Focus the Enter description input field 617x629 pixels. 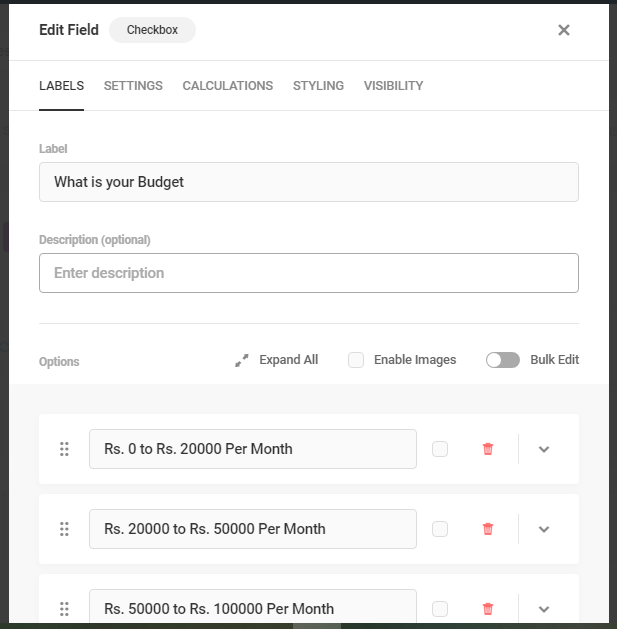point(308,273)
